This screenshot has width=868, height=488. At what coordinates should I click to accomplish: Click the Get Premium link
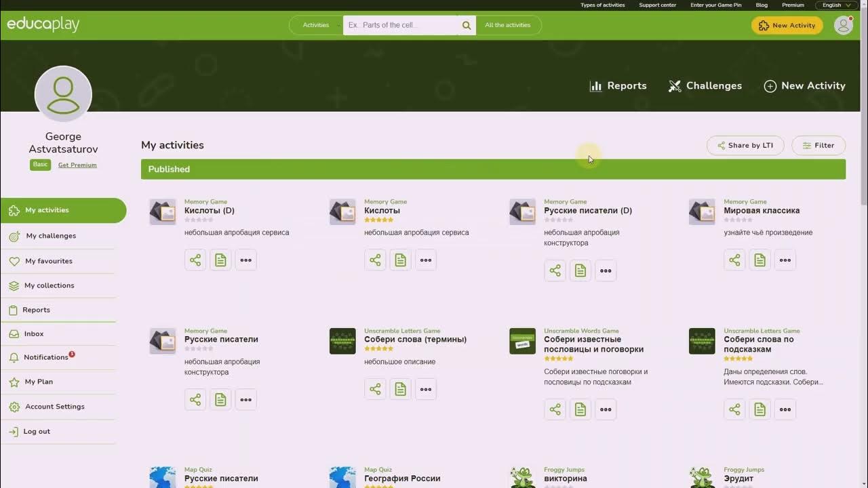click(77, 165)
